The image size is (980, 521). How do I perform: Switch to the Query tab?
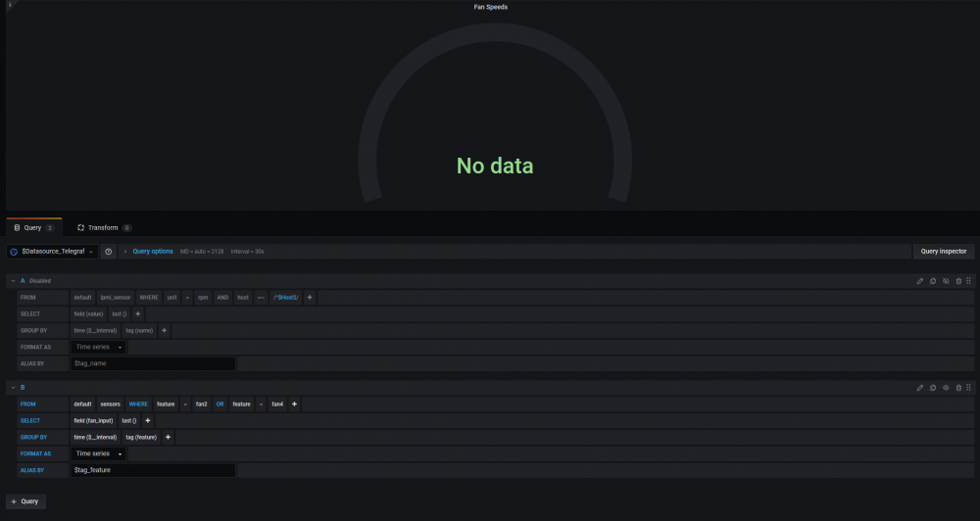(x=33, y=228)
